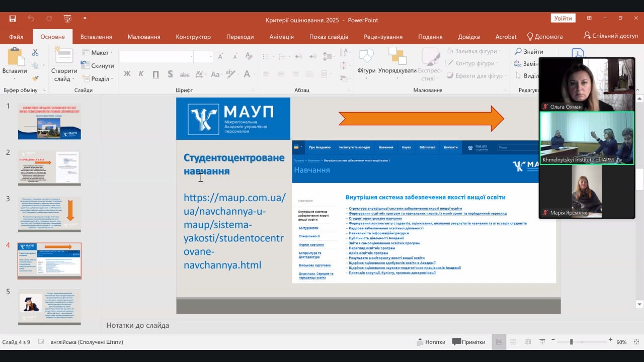Expand the Макет layout dropdown

point(99,53)
